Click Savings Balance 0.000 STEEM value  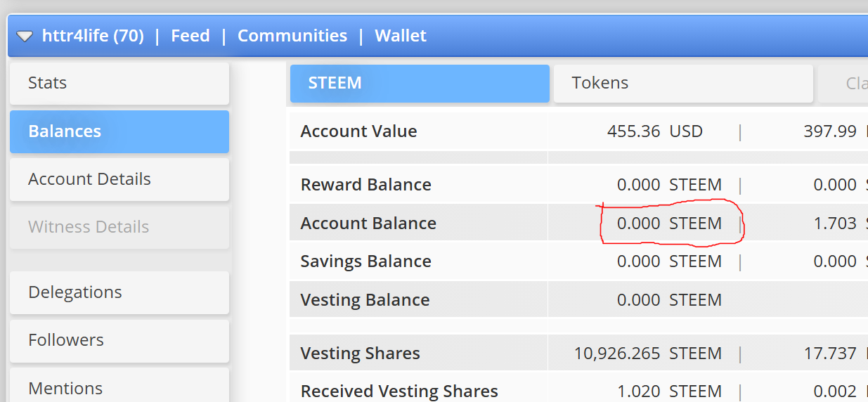(x=669, y=261)
